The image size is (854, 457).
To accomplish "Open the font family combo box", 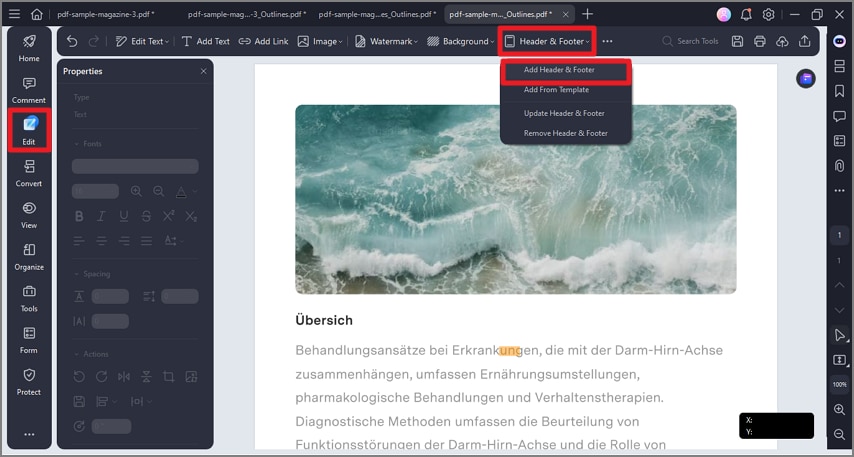I will (x=135, y=166).
